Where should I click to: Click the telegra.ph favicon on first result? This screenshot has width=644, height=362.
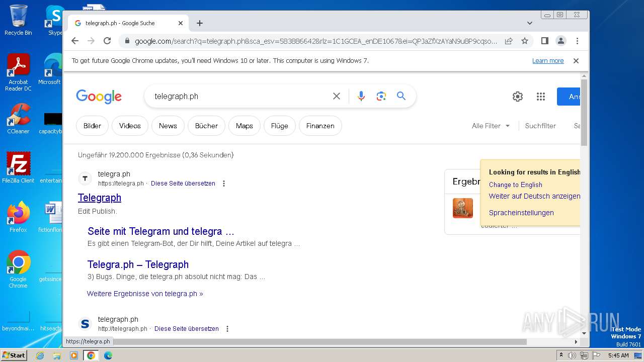(x=85, y=178)
